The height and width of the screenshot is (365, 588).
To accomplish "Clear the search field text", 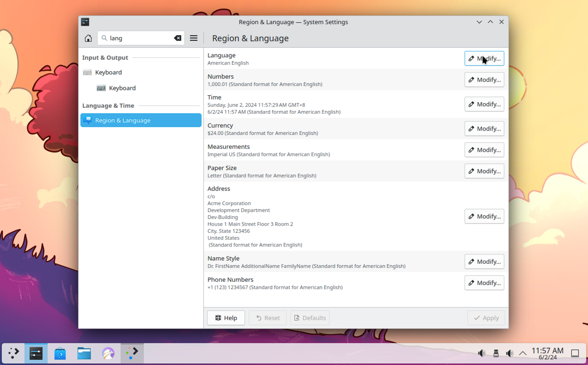I will coord(178,38).
